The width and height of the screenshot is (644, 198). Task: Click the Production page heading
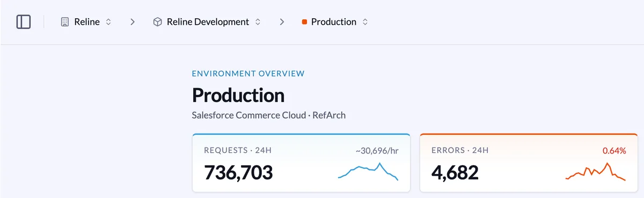pos(238,96)
